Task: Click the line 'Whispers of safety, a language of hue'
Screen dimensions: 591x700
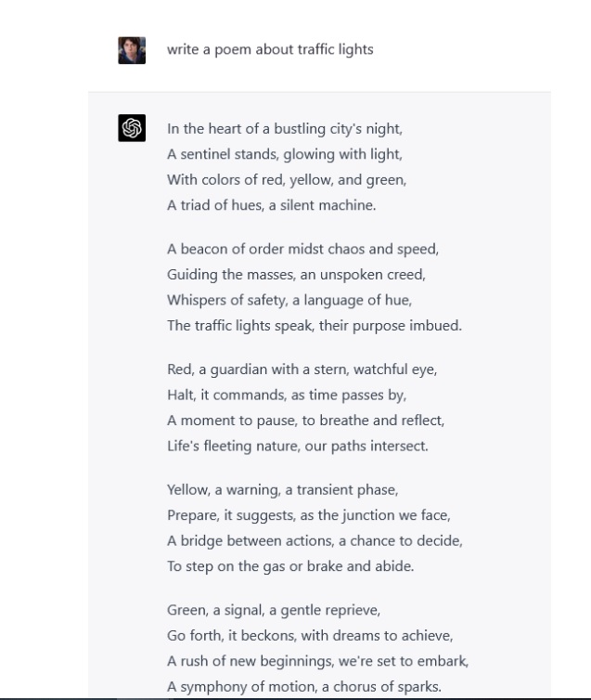Action: [x=289, y=300]
